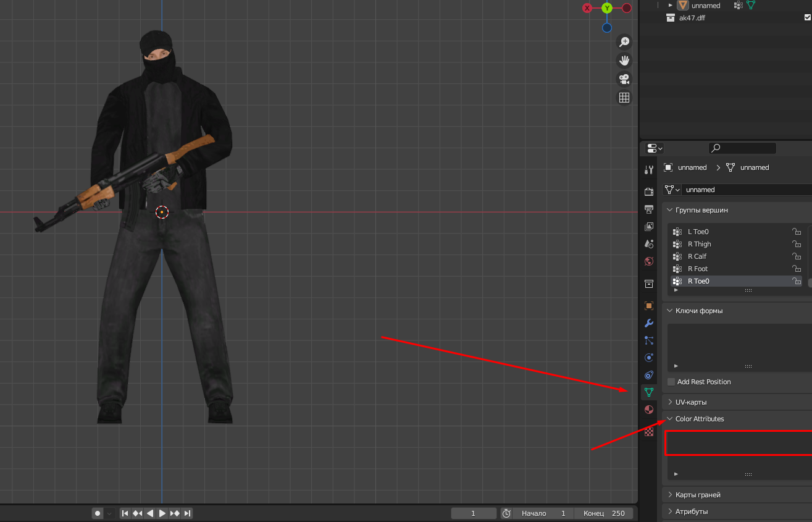Expand the unnamed object in outliner

pyautogui.click(x=671, y=6)
